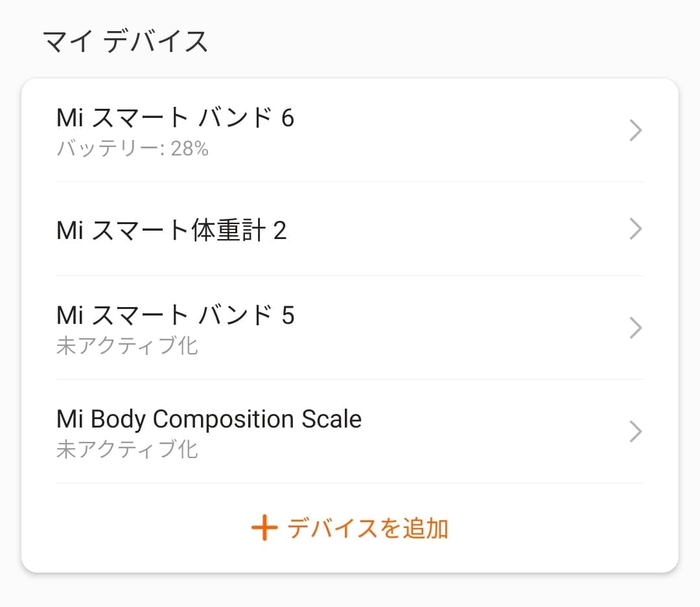Tap the chevron arrow beside Mi スマート体重計 2

[636, 229]
